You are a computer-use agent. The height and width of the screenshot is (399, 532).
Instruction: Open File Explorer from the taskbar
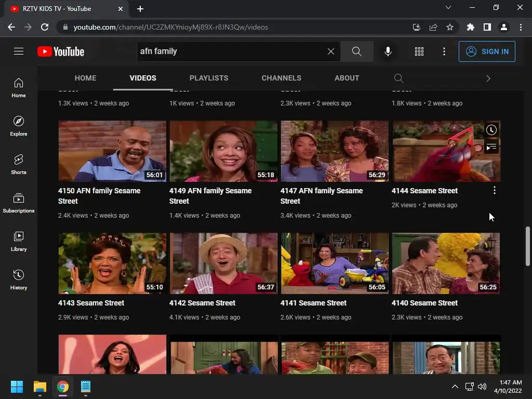(x=39, y=387)
